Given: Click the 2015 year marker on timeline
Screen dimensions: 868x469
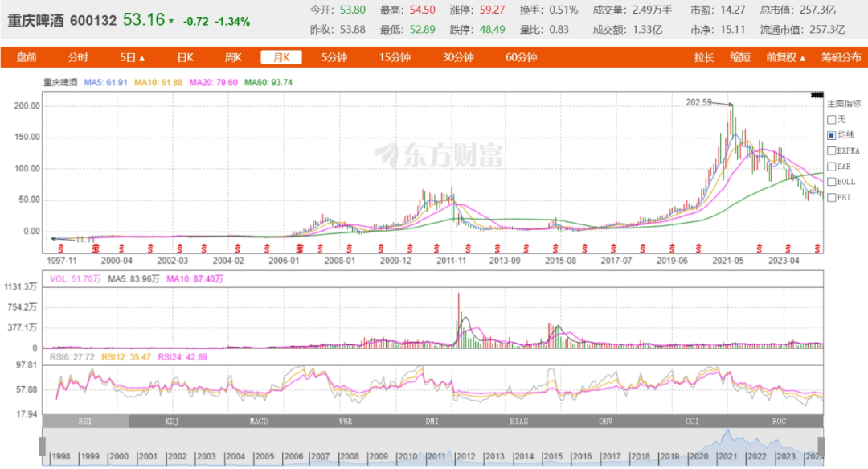Looking at the screenshot, I should click(x=553, y=456).
